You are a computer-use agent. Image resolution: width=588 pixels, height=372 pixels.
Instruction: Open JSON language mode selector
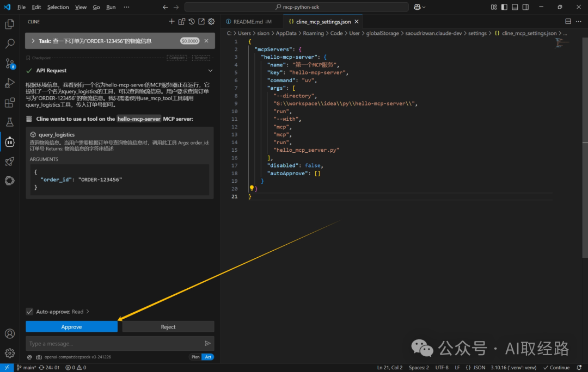click(475, 368)
